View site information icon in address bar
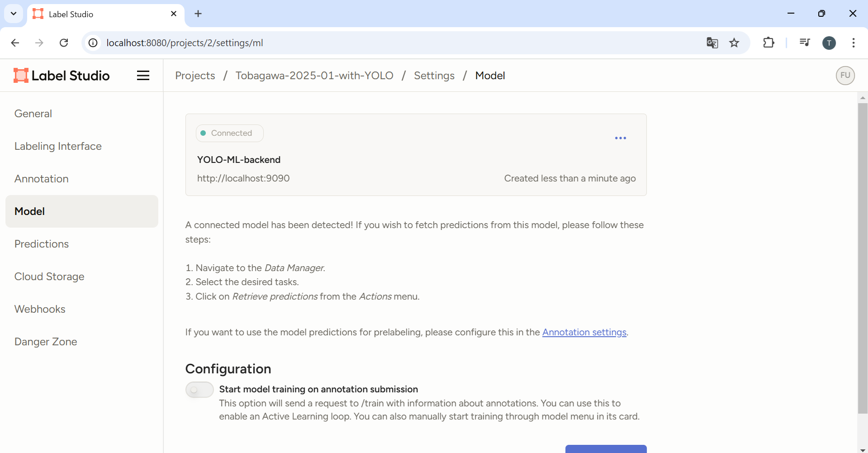 (93, 43)
